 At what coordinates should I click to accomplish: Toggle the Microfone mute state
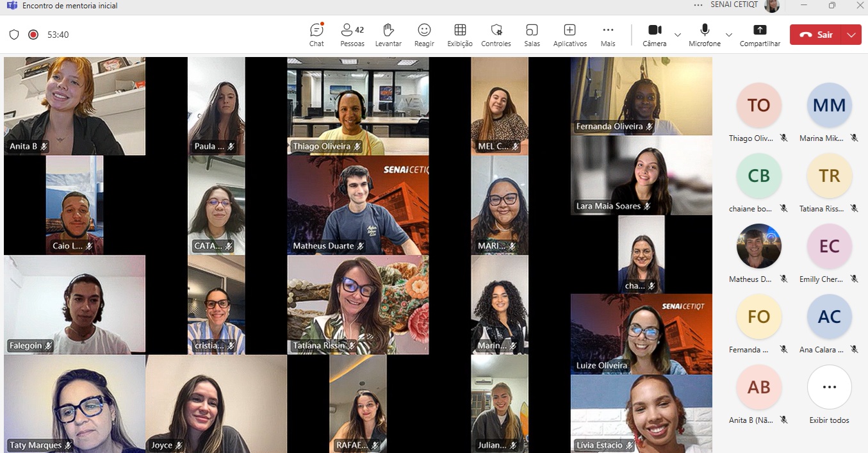tap(705, 35)
